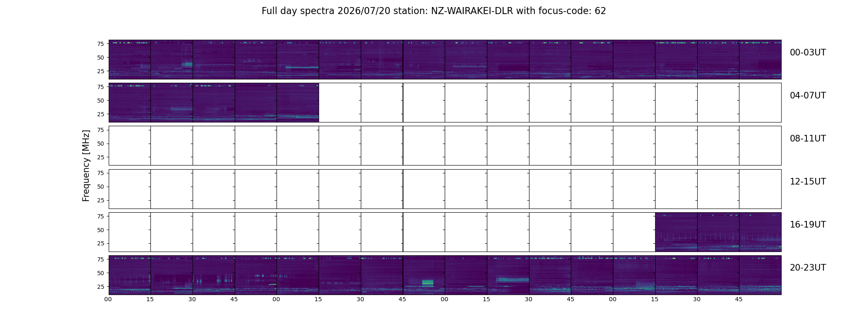Click last empty tile in 12-15UT row

760,189
